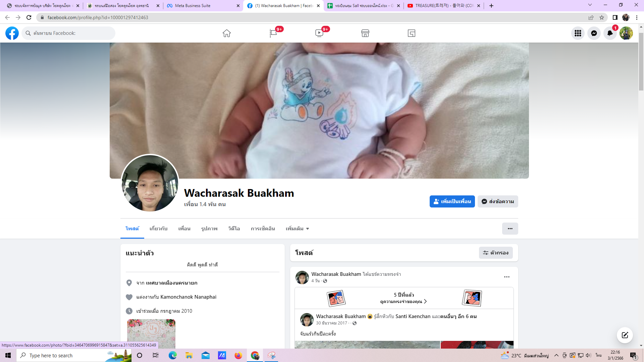Open the ตัวกรอง posts filter
This screenshot has height=362, width=644.
coord(495,253)
